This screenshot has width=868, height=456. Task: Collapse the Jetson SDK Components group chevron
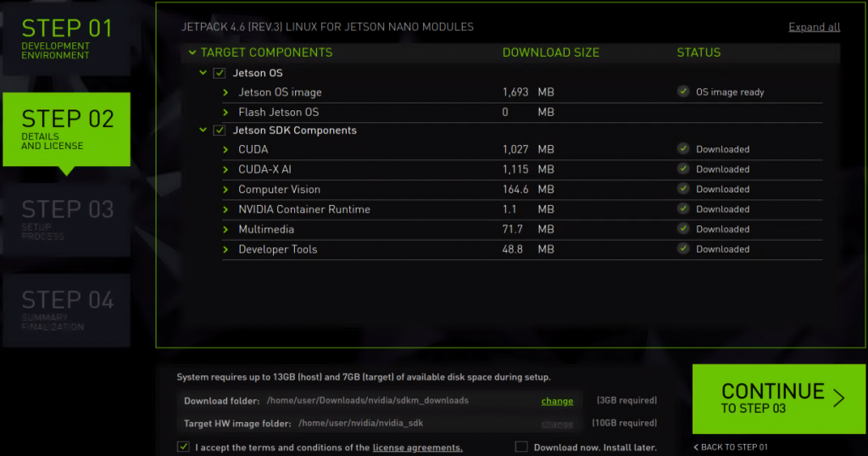tap(203, 130)
